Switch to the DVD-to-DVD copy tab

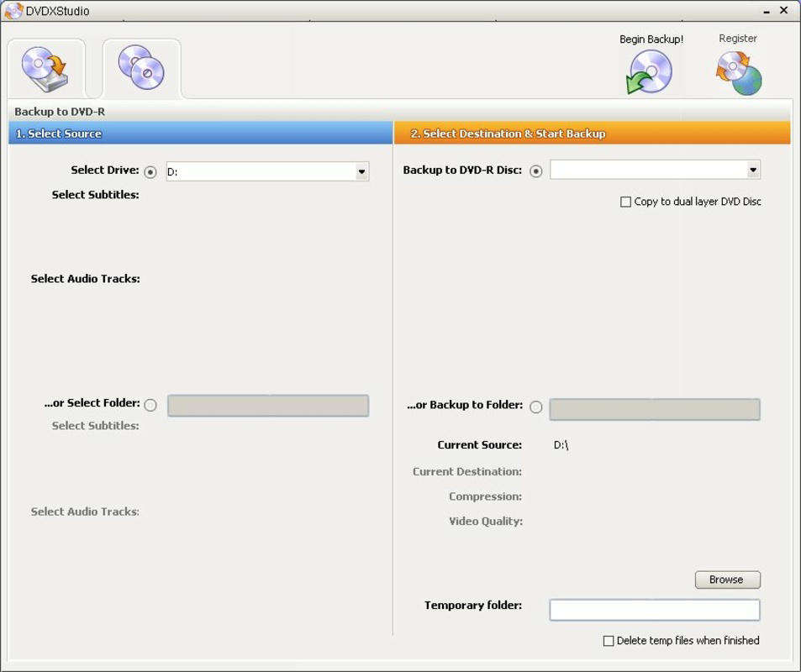tap(141, 68)
